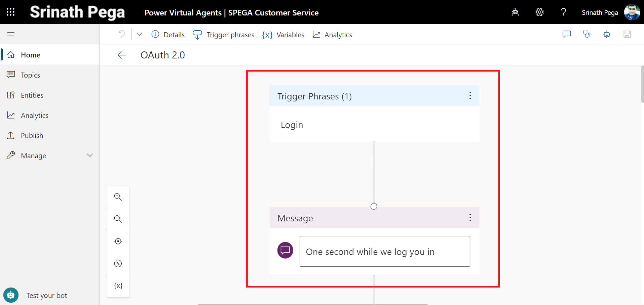Screen dimensions: 644x305
Task: Open the canvas variables {x} icon
Action: coord(118,286)
